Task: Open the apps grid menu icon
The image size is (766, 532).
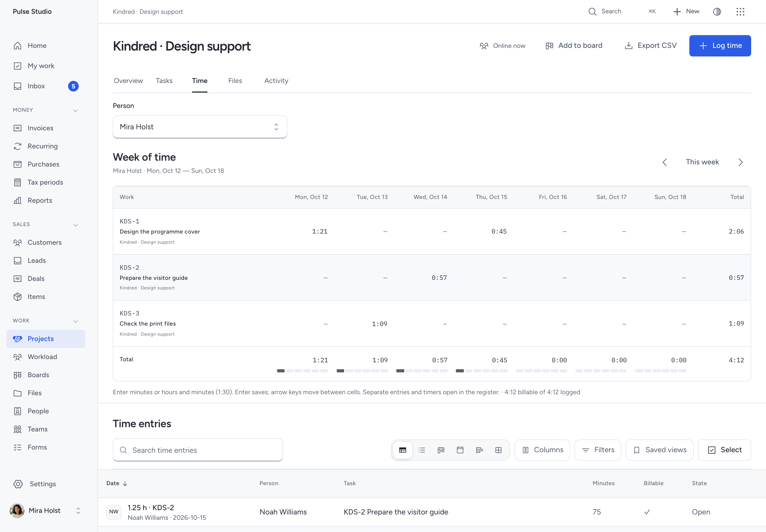Action: pos(740,12)
